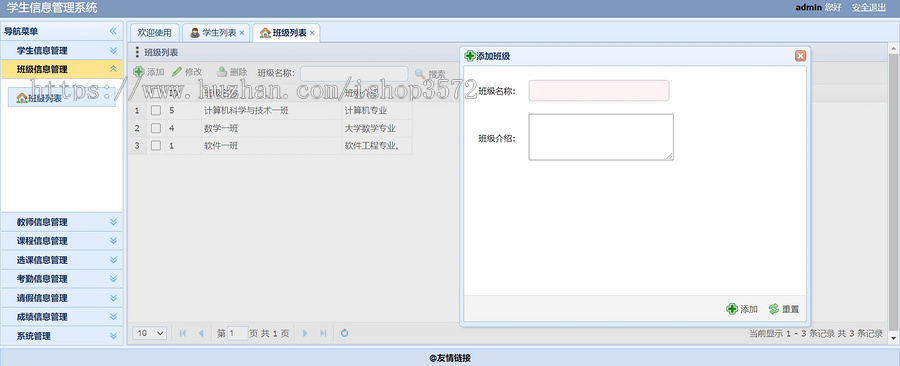Expand the 请假信息管理 section
This screenshot has height=366, width=900.
[x=113, y=298]
